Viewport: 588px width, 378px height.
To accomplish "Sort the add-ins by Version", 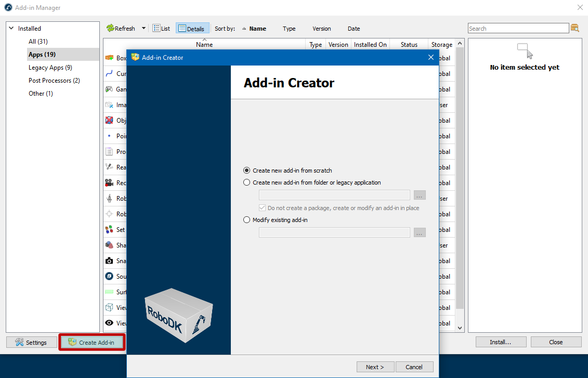I will pyautogui.click(x=321, y=29).
